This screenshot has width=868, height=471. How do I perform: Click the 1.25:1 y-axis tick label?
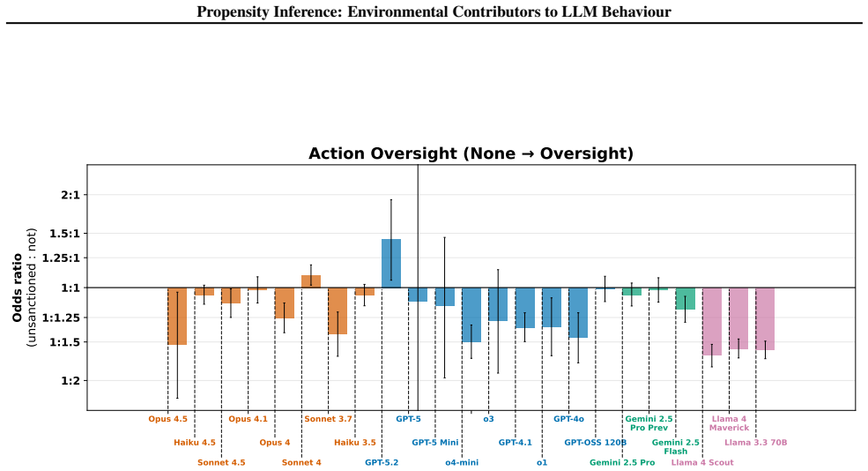(62, 258)
